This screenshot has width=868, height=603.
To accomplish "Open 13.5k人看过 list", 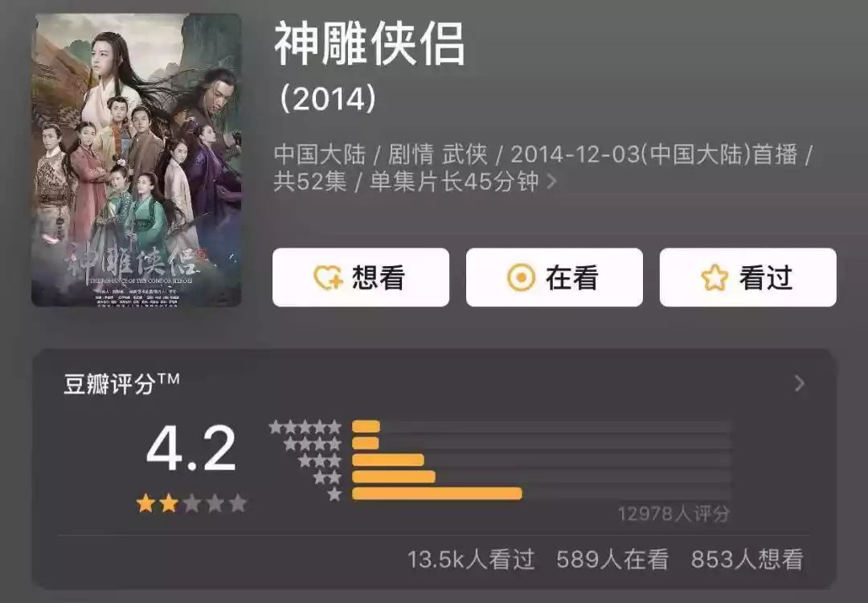I will (471, 560).
